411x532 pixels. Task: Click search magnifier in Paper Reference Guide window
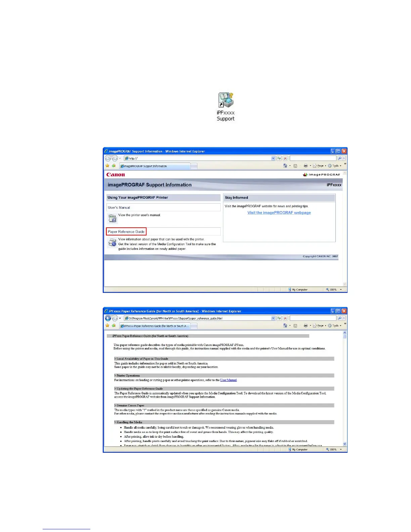[339, 318]
